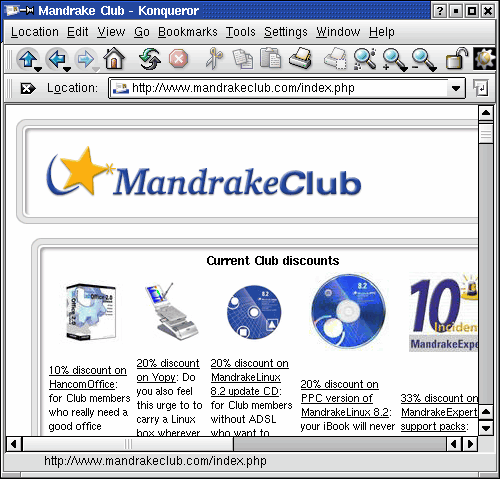Open the Forward button history dropdown arrow
This screenshot has height=479, width=500.
coord(96,69)
